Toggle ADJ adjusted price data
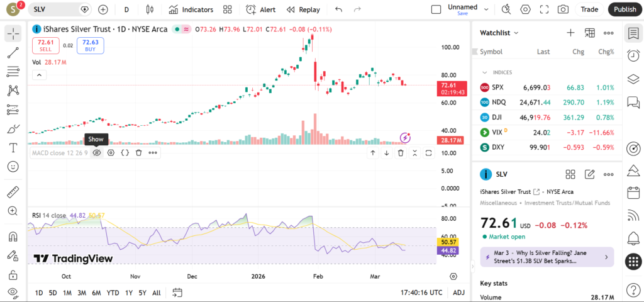644x302 pixels. pyautogui.click(x=459, y=293)
